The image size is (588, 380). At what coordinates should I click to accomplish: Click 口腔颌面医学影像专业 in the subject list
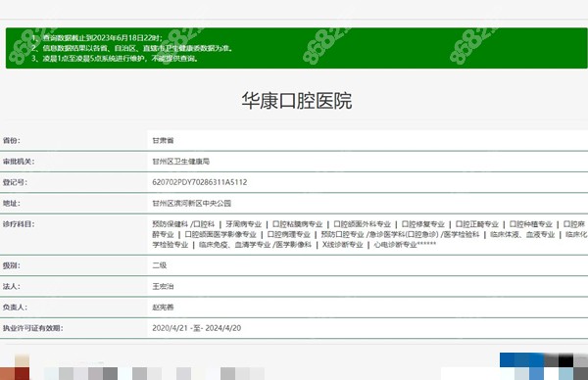(220, 235)
